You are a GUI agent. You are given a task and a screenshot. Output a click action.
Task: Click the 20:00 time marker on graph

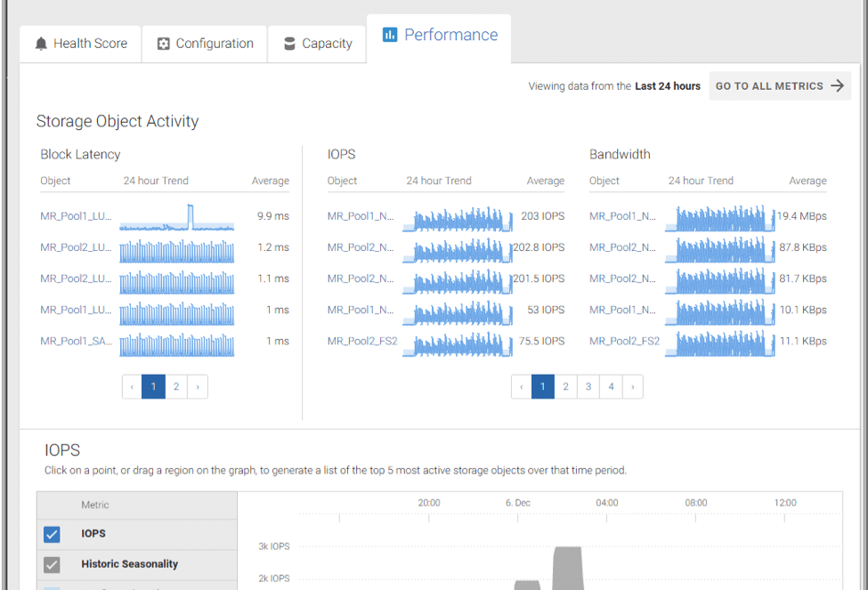429,503
